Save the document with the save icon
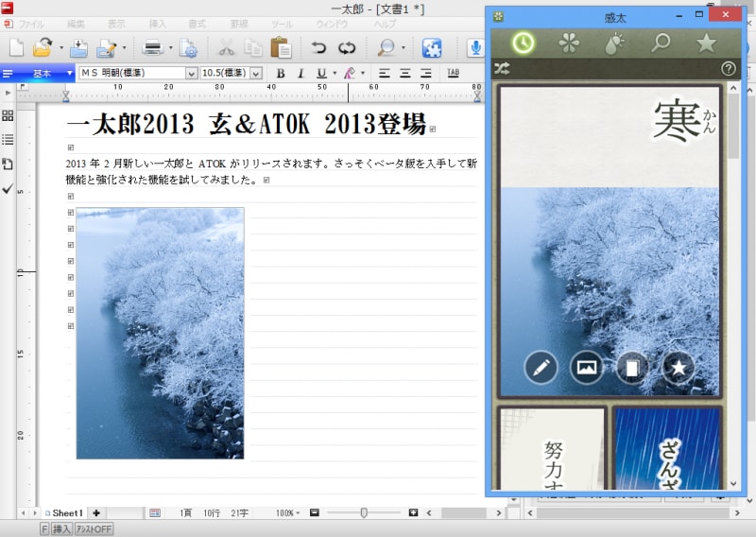Viewport: 756px width, 537px height. pos(78,47)
